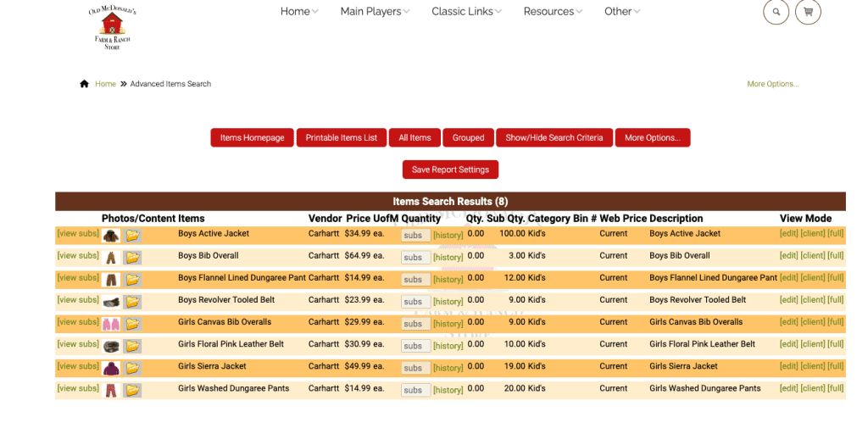868x423 pixels.
Task: Click the Old McDonald's Farm & Ranch logo
Action: pyautogui.click(x=113, y=28)
